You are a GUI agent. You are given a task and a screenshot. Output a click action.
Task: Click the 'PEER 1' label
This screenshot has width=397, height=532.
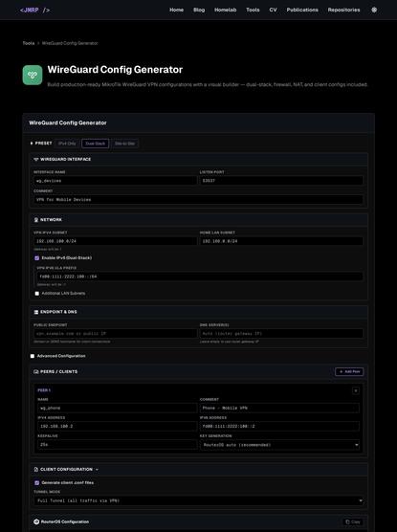pyautogui.click(x=44, y=390)
